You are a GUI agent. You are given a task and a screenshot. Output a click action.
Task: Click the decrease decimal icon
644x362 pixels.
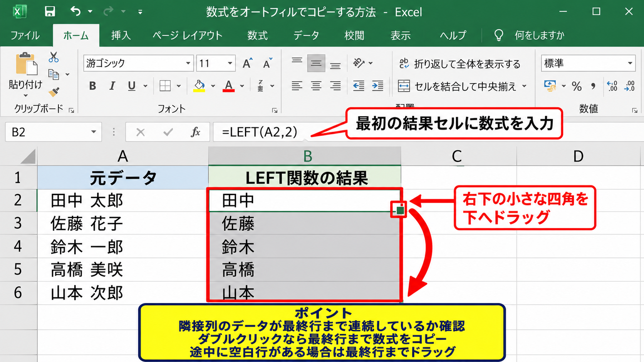point(629,86)
